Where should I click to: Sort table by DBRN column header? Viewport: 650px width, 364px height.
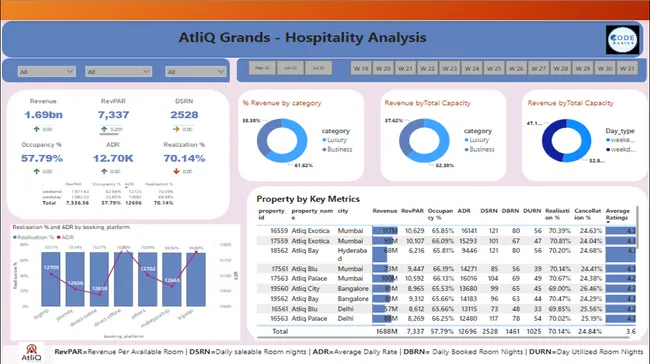pyautogui.click(x=510, y=211)
